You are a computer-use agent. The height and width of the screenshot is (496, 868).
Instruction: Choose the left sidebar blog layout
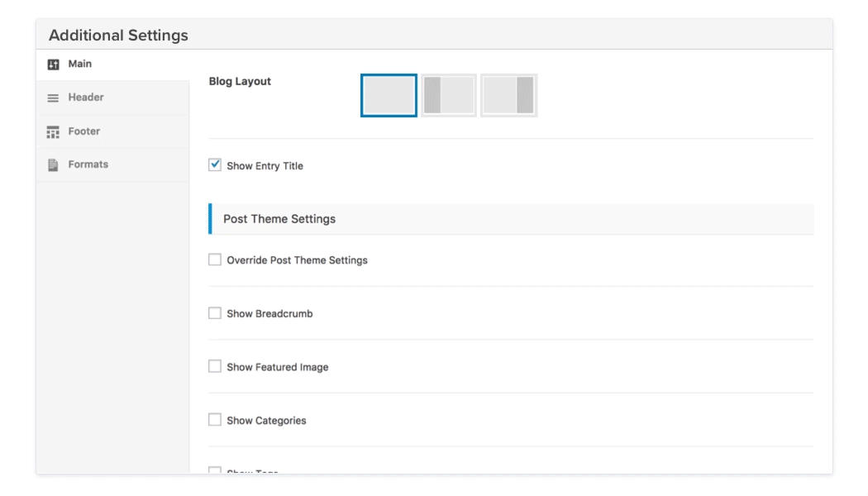click(449, 95)
